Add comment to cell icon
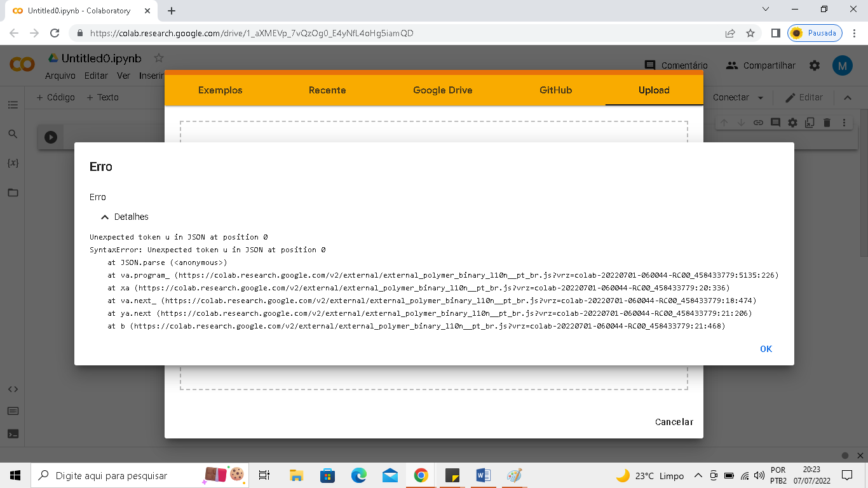Image resolution: width=868 pixels, height=488 pixels. [x=775, y=123]
